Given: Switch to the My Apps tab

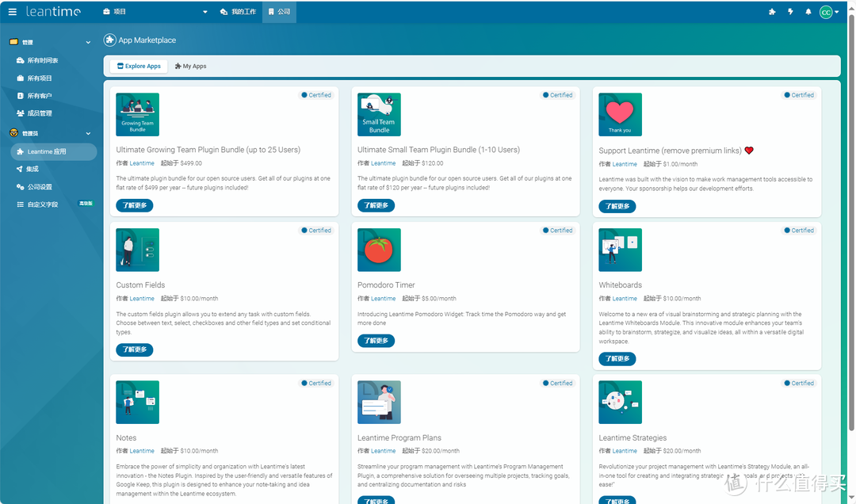Looking at the screenshot, I should click(190, 67).
